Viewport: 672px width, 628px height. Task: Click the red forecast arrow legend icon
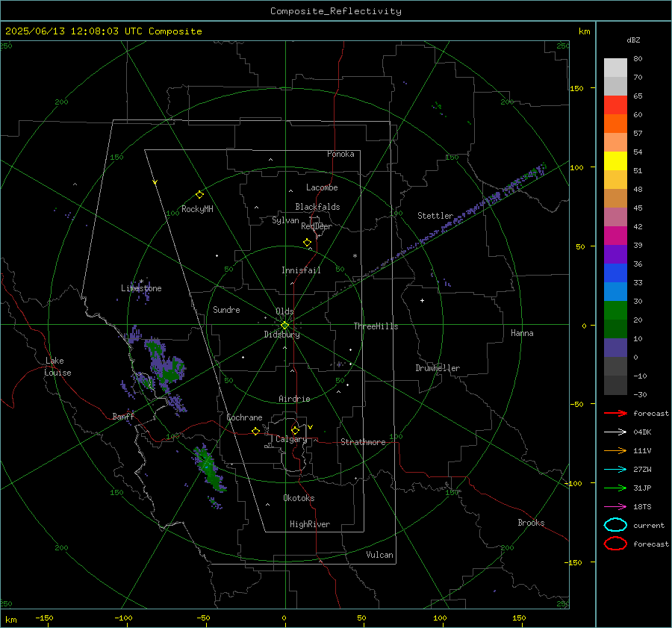click(x=615, y=413)
